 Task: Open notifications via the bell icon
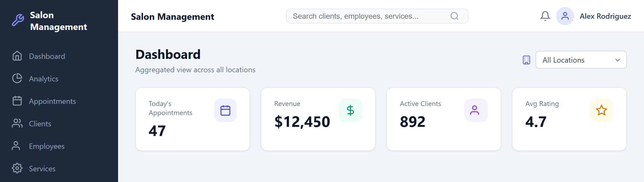(x=545, y=16)
